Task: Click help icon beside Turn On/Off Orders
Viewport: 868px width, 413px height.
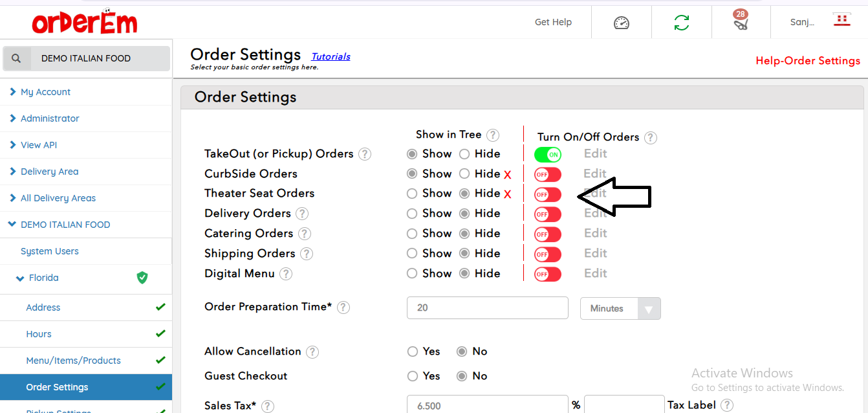Action: click(x=651, y=137)
